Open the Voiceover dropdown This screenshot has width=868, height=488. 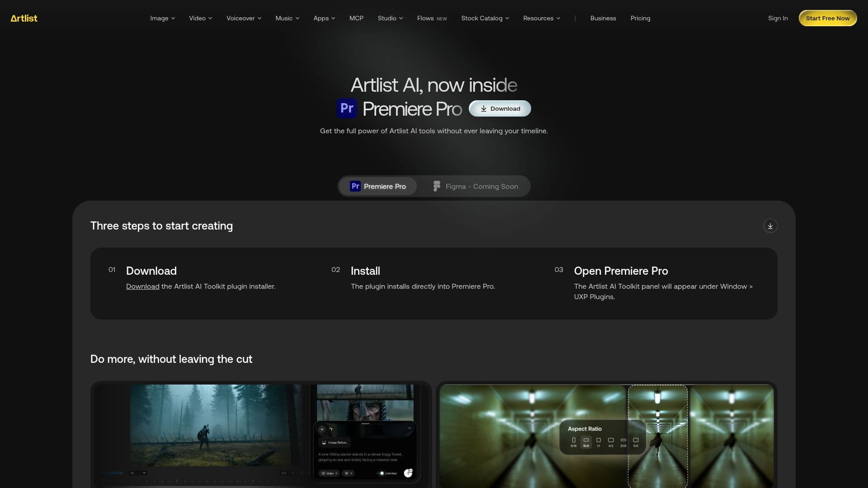(x=244, y=18)
